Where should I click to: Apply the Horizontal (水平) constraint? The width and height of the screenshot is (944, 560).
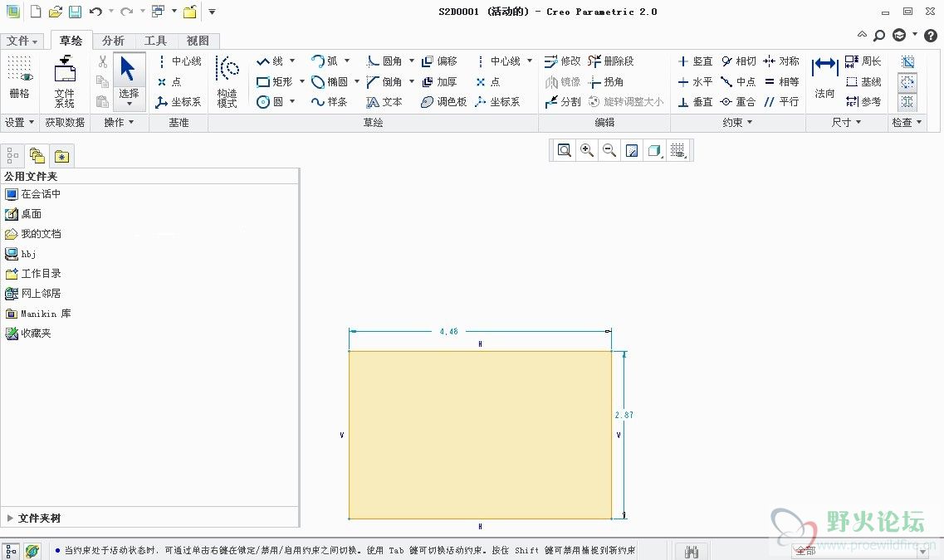pyautogui.click(x=695, y=81)
